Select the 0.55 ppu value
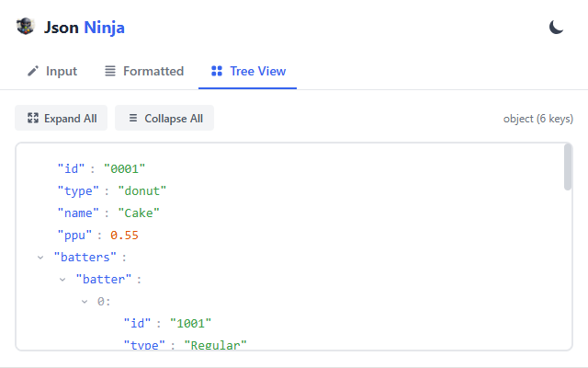588x368 pixels. click(124, 236)
